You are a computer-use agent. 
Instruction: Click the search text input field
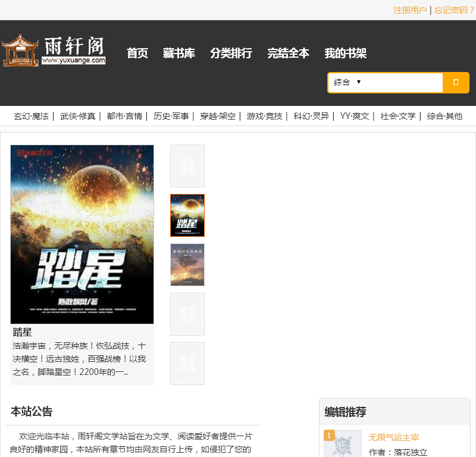pos(402,82)
